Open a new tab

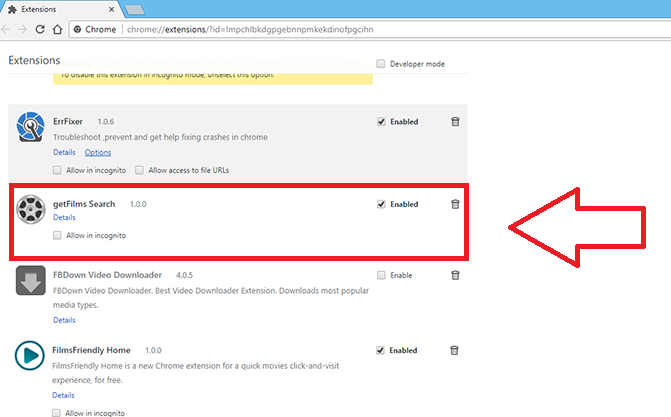point(134,10)
